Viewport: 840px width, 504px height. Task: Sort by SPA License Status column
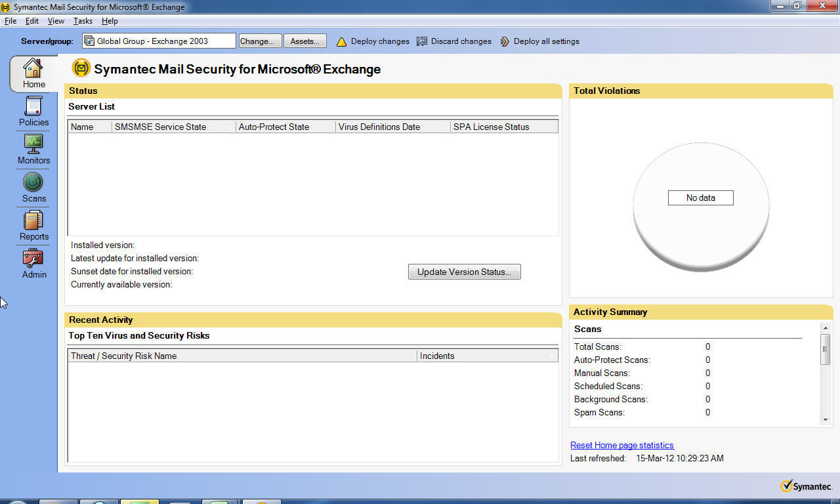[x=504, y=127]
